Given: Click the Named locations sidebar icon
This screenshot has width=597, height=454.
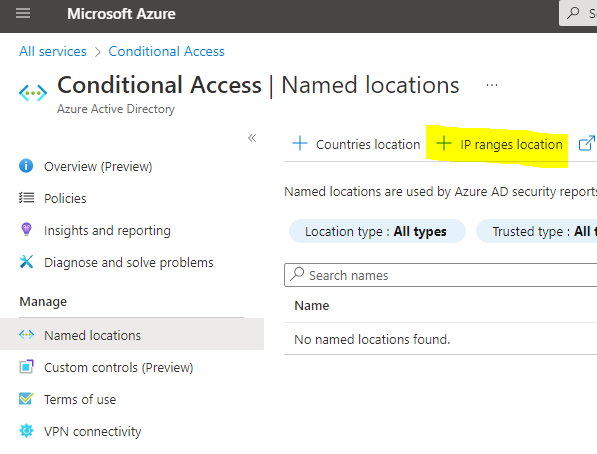Looking at the screenshot, I should click(x=26, y=335).
